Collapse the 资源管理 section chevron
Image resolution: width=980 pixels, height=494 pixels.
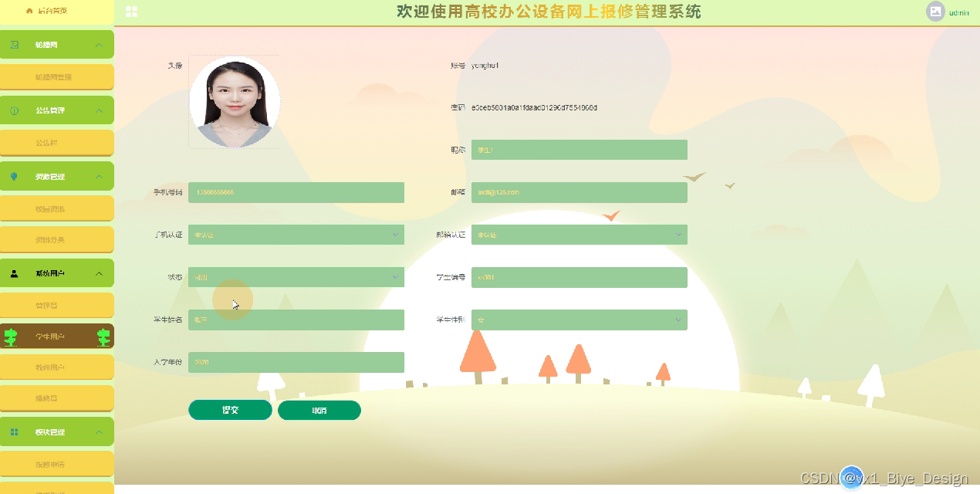tap(99, 177)
